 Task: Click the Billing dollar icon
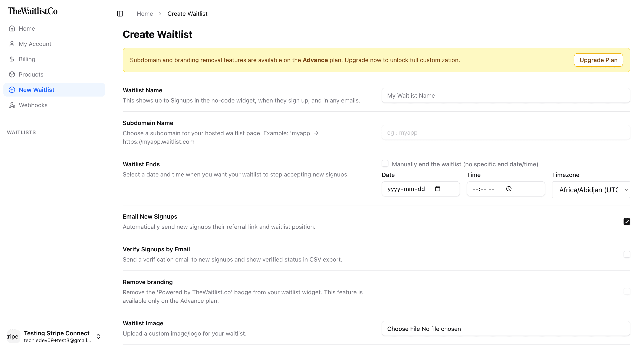click(12, 59)
